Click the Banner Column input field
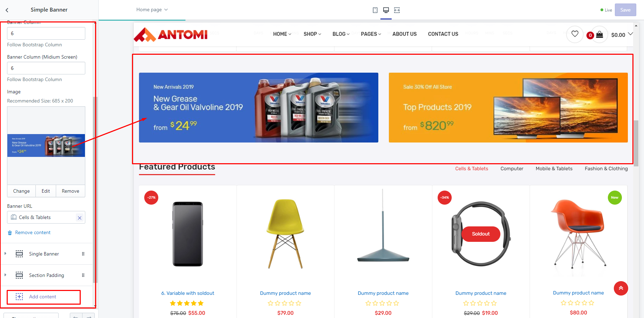The width and height of the screenshot is (644, 318). (x=46, y=33)
